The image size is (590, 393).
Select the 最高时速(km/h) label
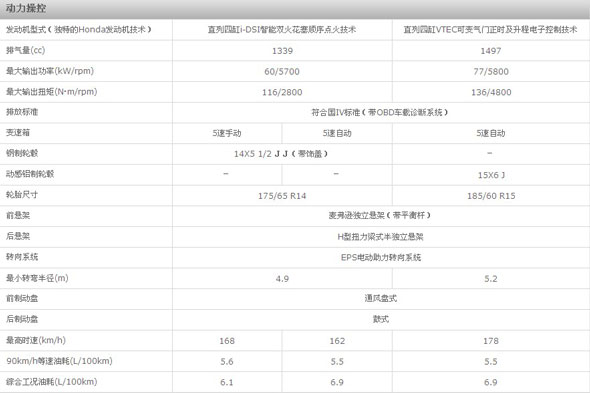point(36,340)
